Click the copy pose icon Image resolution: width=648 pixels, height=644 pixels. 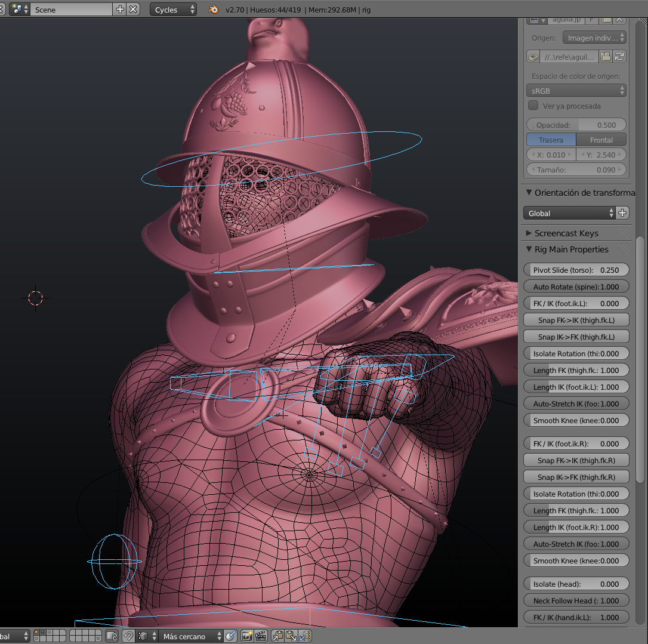point(277,636)
